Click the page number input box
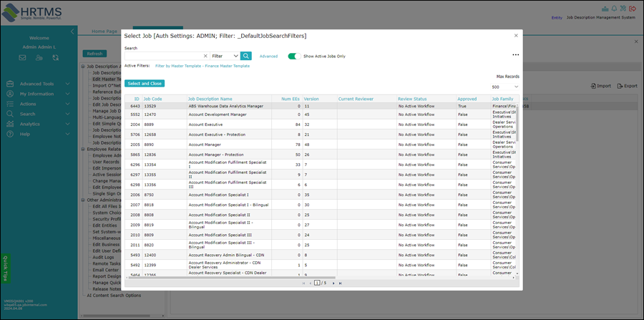 click(x=317, y=283)
